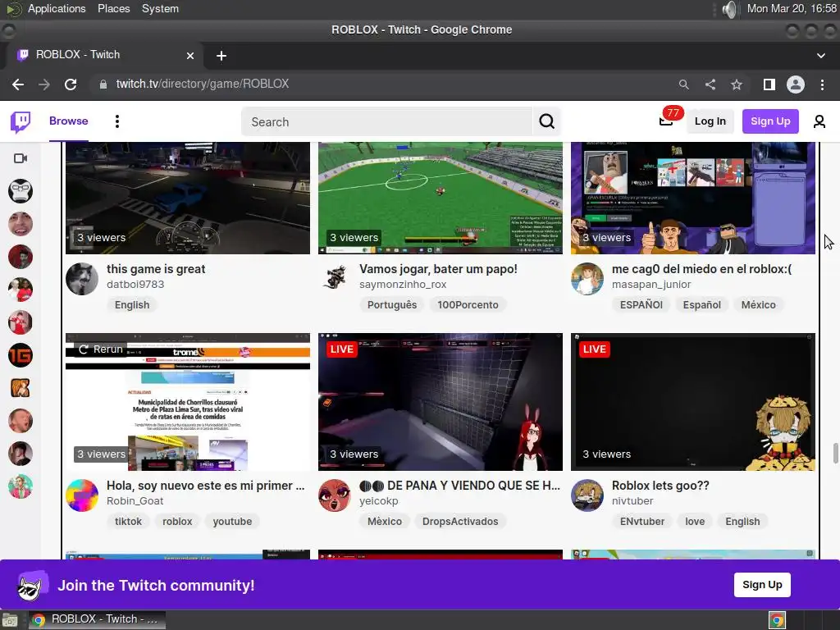Open Chrome's three-dot menu
The height and width of the screenshot is (630, 840).
pyautogui.click(x=822, y=84)
